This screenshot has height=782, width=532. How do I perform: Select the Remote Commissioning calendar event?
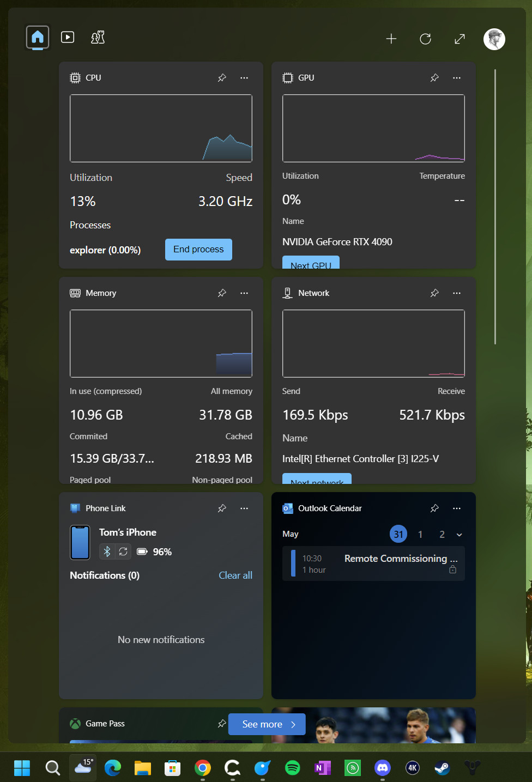[373, 563]
